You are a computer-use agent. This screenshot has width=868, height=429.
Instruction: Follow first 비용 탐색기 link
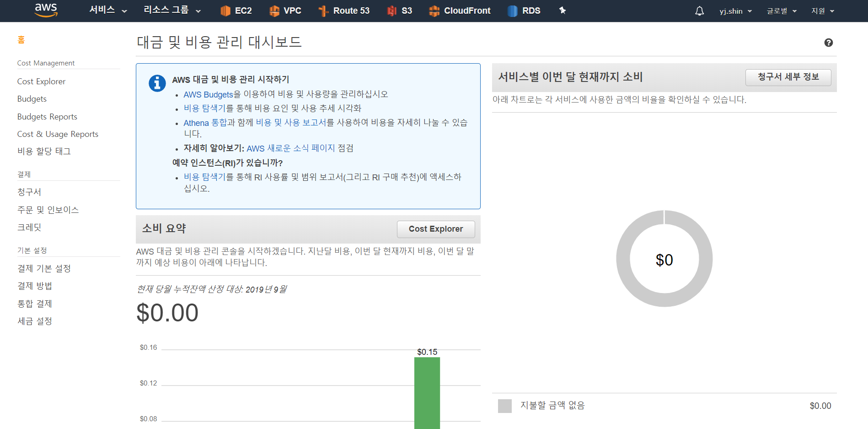pyautogui.click(x=205, y=108)
